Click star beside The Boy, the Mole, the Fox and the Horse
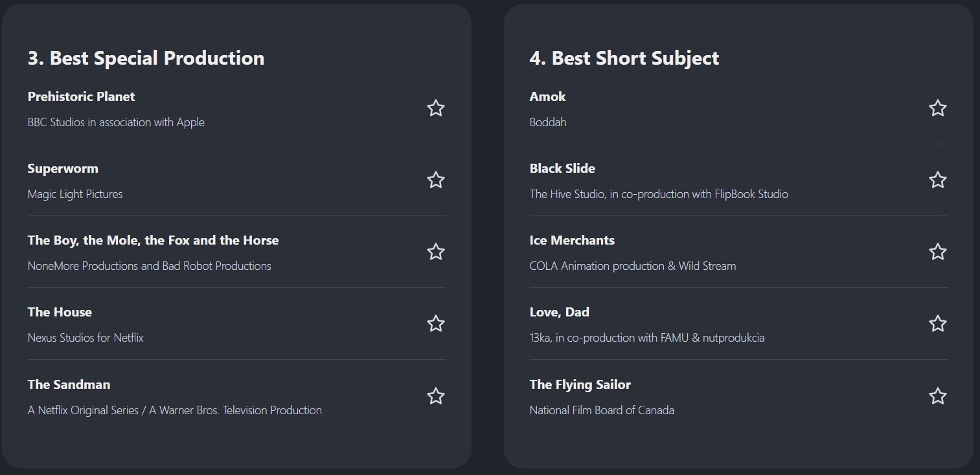Screen dimensions: 980x475 coord(436,252)
